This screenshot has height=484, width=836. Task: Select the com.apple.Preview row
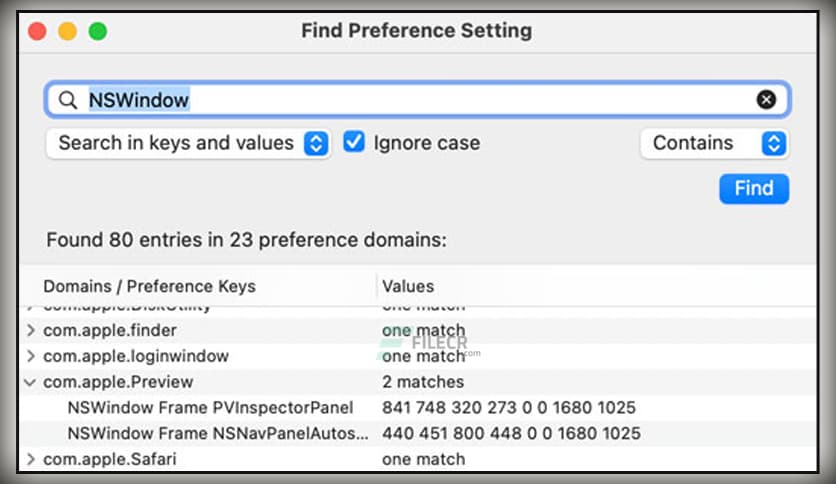(x=418, y=382)
